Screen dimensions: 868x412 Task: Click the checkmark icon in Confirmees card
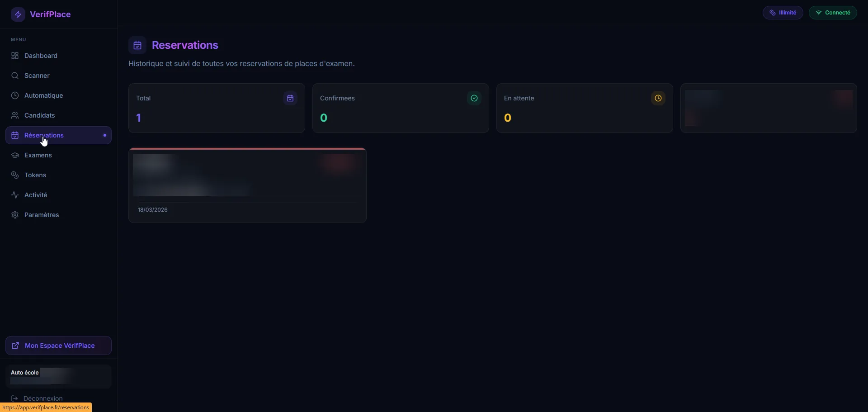pyautogui.click(x=474, y=98)
